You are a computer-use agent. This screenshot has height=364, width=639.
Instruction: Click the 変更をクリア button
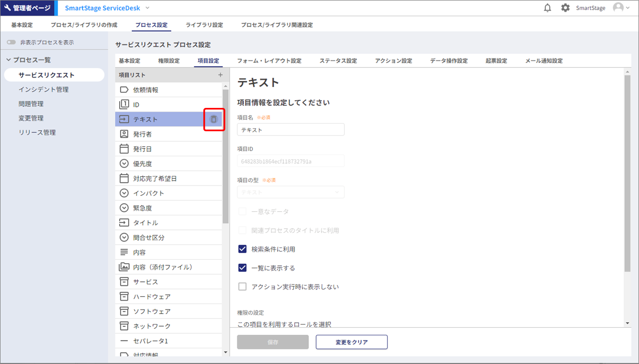pos(351,342)
